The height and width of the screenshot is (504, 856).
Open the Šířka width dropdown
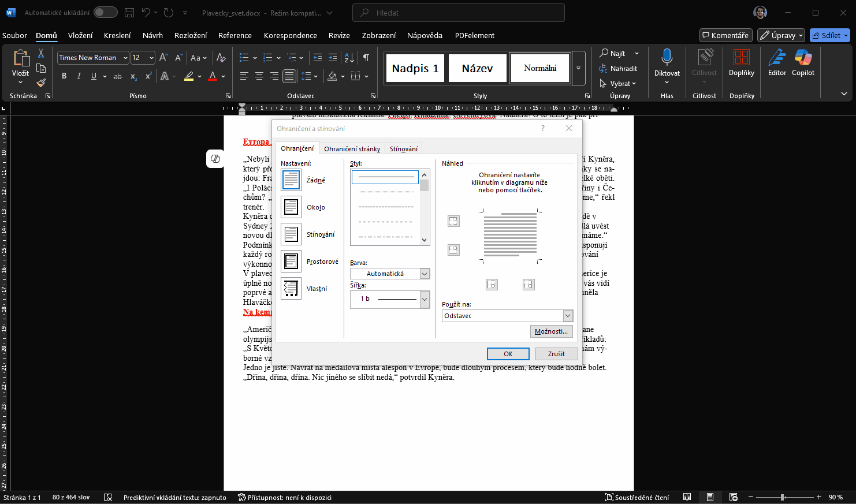[425, 299]
